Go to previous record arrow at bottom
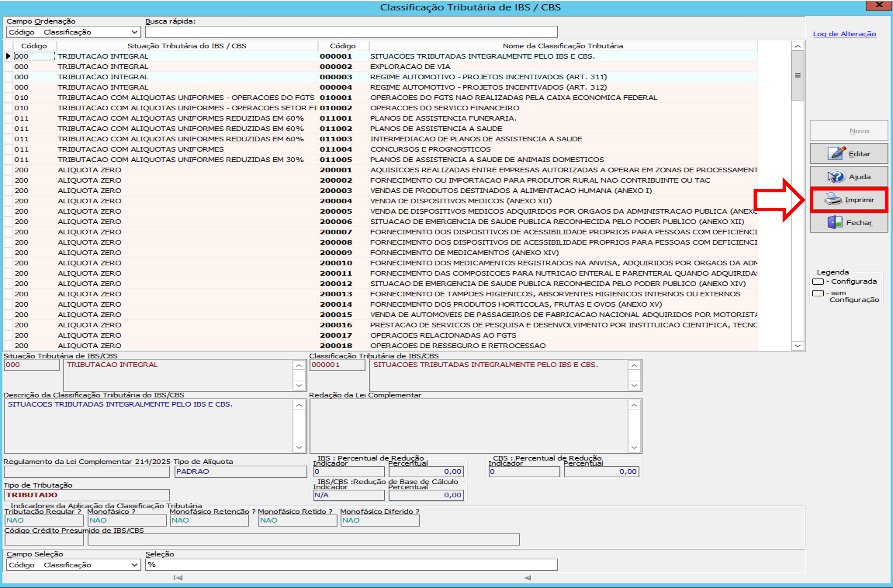The image size is (893, 588). coord(527,578)
